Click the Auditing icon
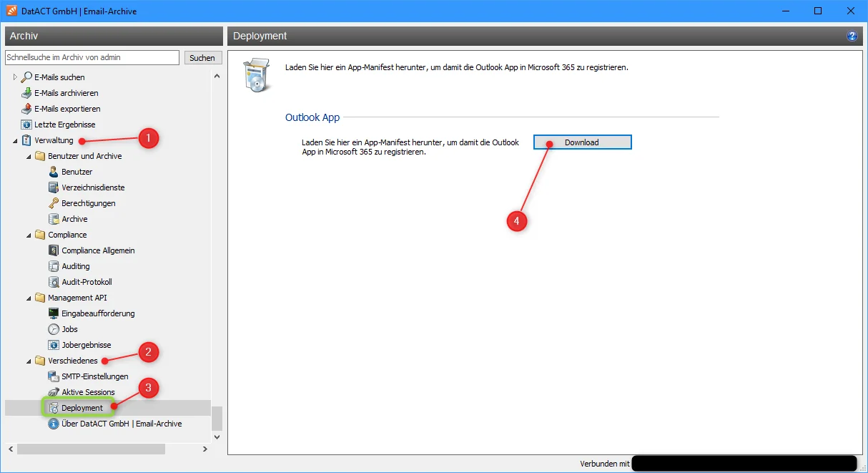Screen dimensions: 868x473 [x=54, y=266]
